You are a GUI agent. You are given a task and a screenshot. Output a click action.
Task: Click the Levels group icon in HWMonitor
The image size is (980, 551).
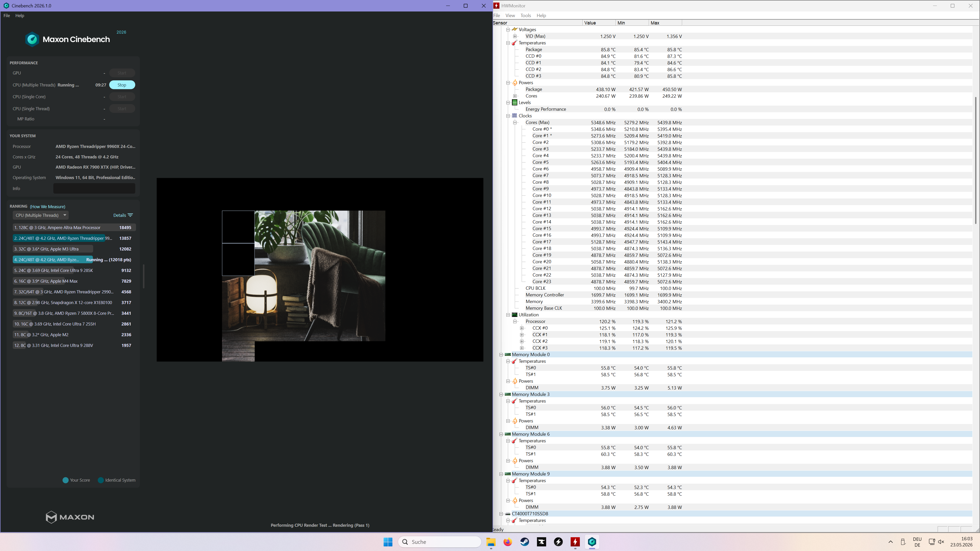pyautogui.click(x=515, y=102)
